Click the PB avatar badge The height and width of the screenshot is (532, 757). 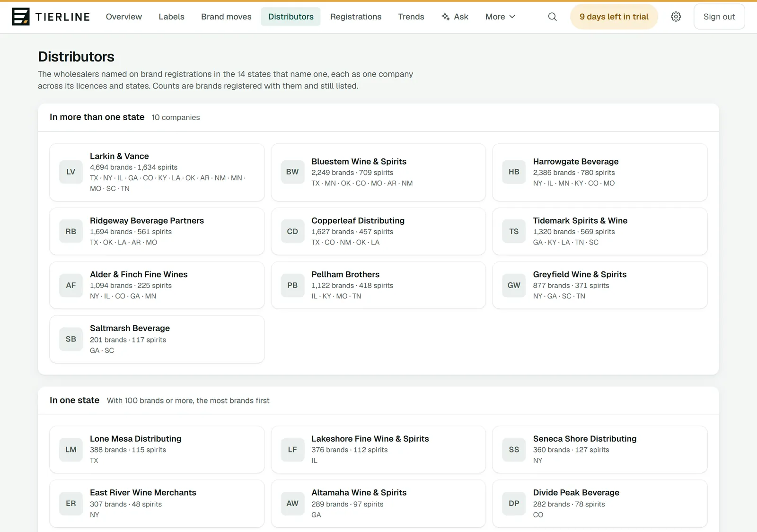pos(292,286)
